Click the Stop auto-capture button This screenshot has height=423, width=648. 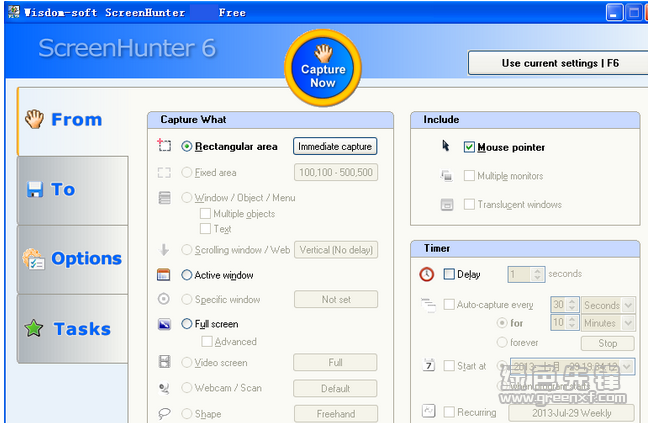(608, 343)
